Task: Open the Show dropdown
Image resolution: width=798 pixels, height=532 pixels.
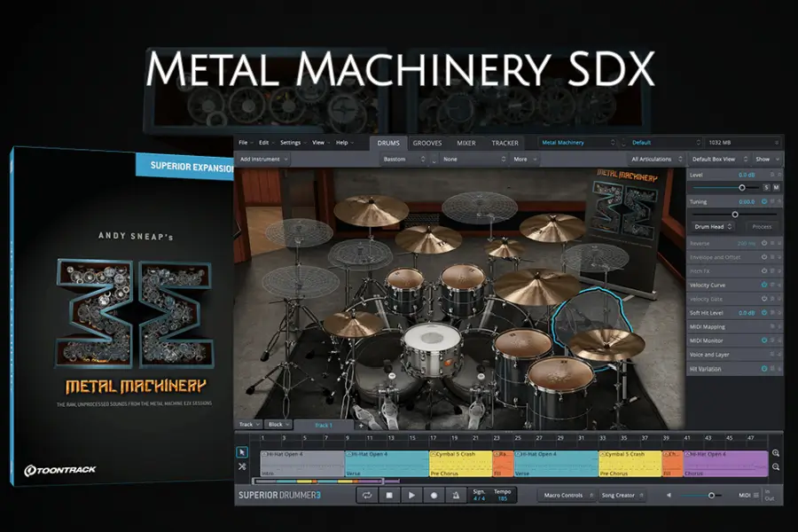Action: tap(767, 160)
